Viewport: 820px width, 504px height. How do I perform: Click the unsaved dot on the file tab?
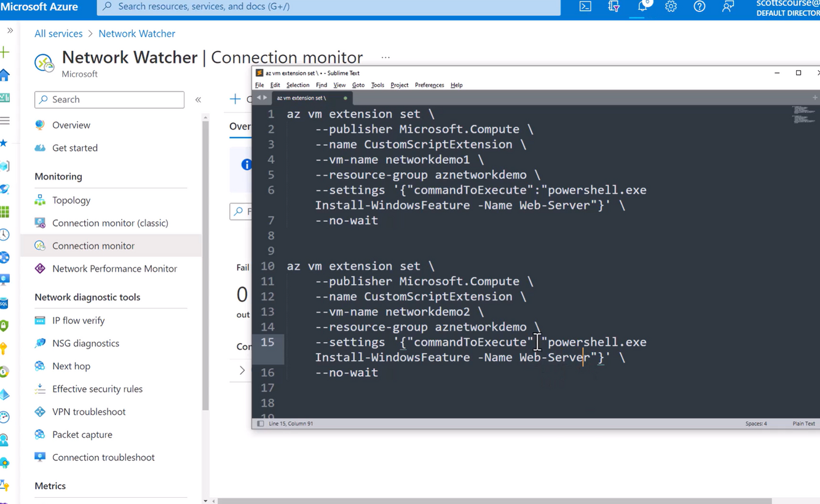click(x=345, y=98)
